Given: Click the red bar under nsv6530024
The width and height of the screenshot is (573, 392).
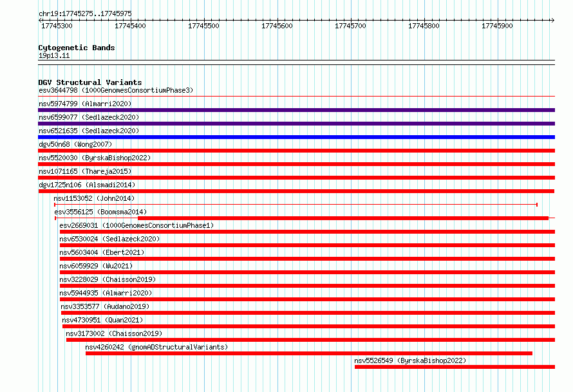Looking at the screenshot, I should [307, 245].
